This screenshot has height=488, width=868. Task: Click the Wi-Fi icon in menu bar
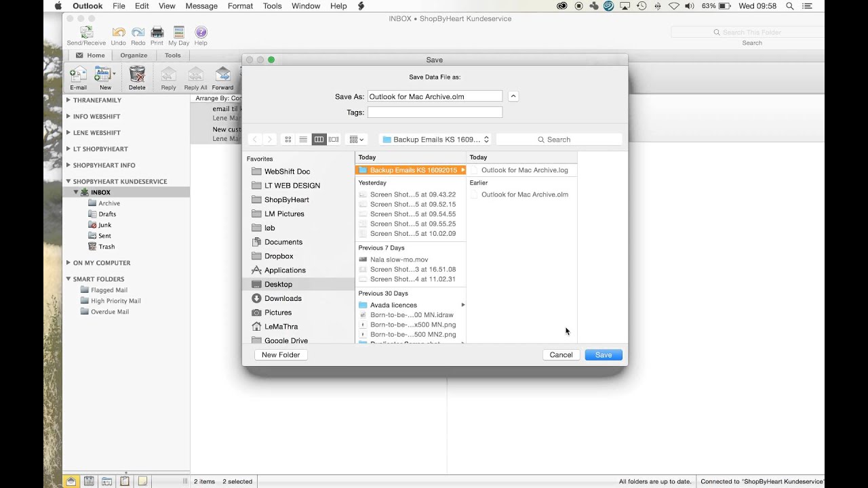[x=673, y=6]
